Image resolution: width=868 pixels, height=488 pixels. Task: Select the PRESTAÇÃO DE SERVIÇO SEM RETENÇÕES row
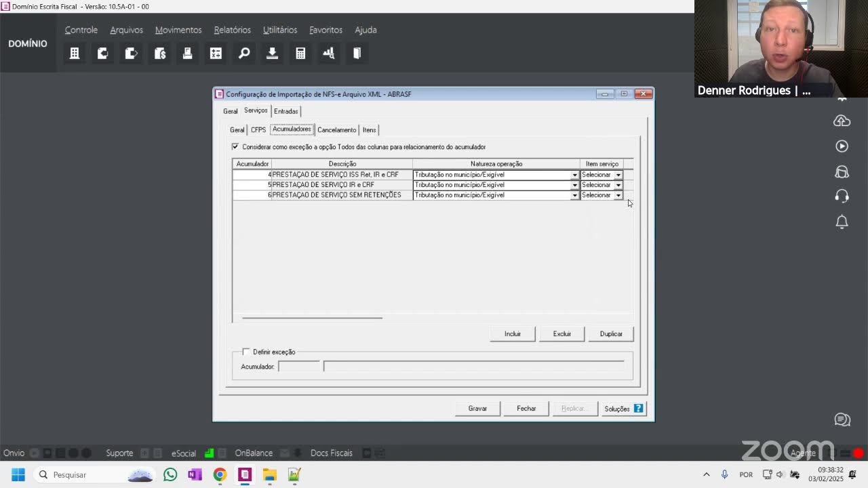(427, 195)
